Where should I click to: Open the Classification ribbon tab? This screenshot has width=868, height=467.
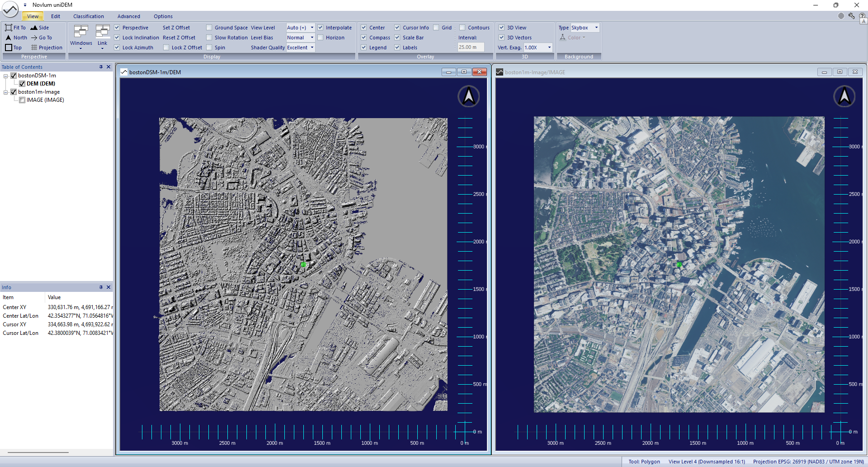click(89, 16)
